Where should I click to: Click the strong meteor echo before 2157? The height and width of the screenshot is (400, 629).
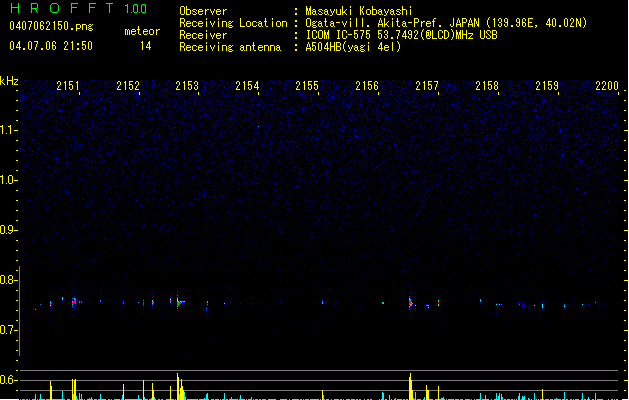coord(410,303)
